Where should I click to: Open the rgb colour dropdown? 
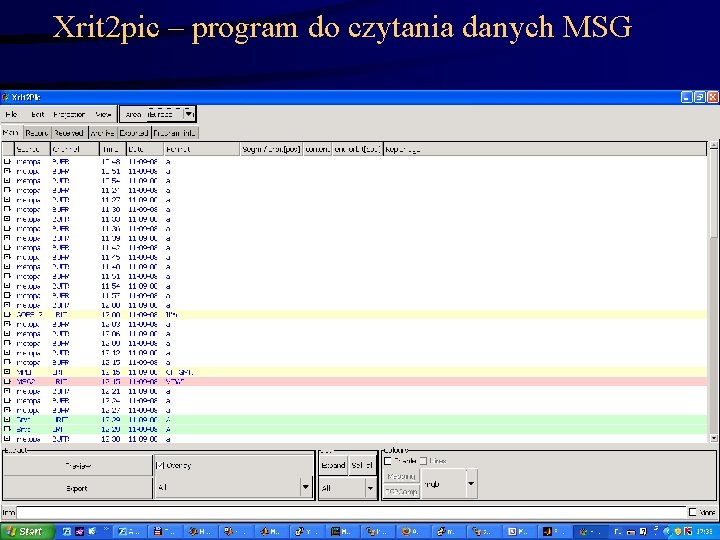(x=471, y=484)
